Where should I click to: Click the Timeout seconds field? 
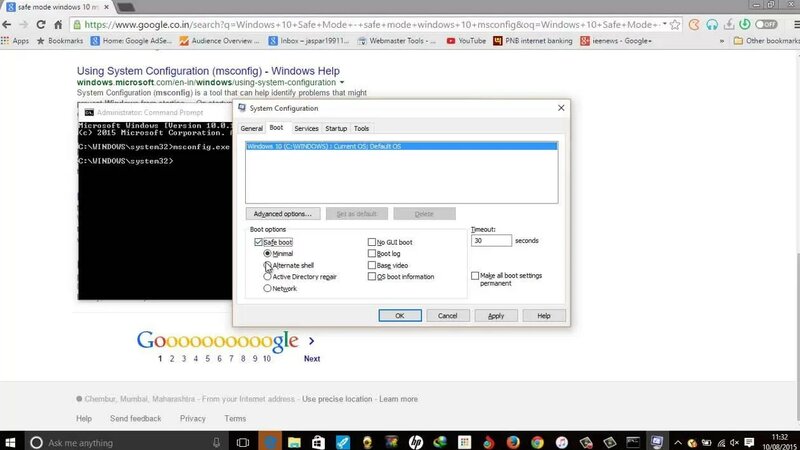pos(491,240)
